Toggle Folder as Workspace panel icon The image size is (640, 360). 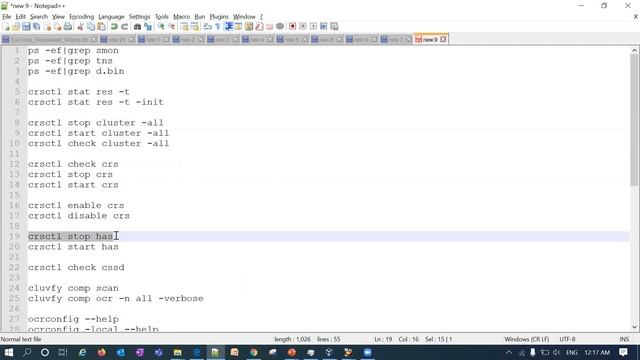click(x=269, y=27)
